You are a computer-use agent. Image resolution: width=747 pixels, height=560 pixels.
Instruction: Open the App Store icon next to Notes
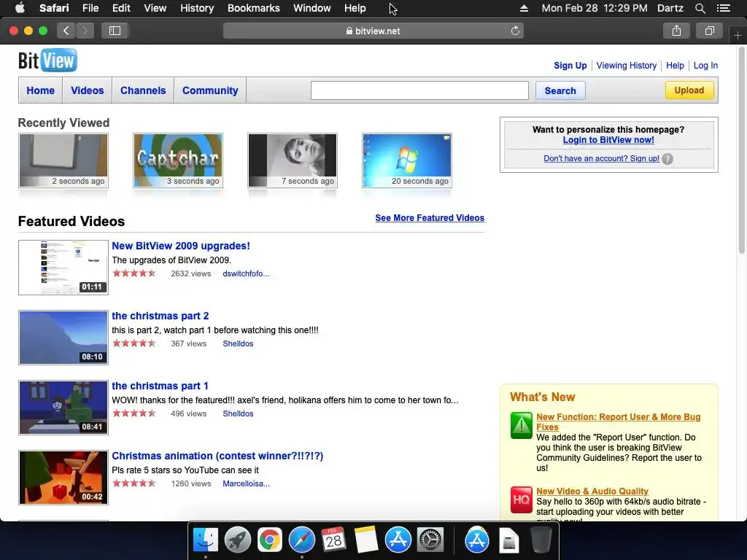[x=398, y=540]
